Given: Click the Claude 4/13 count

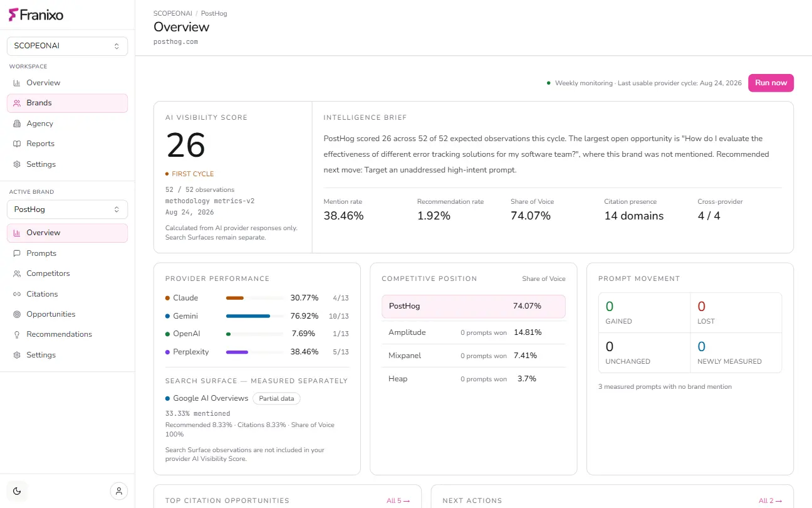Looking at the screenshot, I should point(341,299).
